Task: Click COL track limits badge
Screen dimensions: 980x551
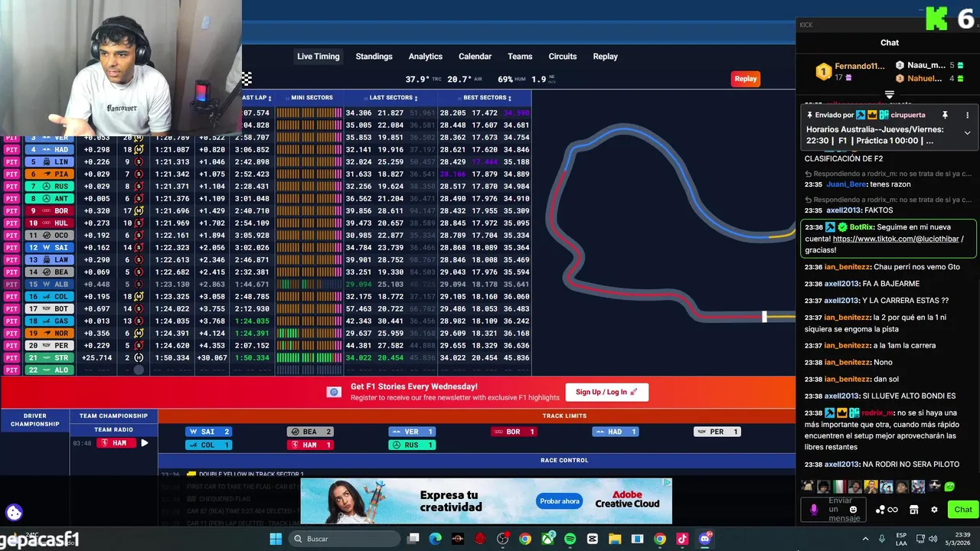Action: tap(208, 445)
